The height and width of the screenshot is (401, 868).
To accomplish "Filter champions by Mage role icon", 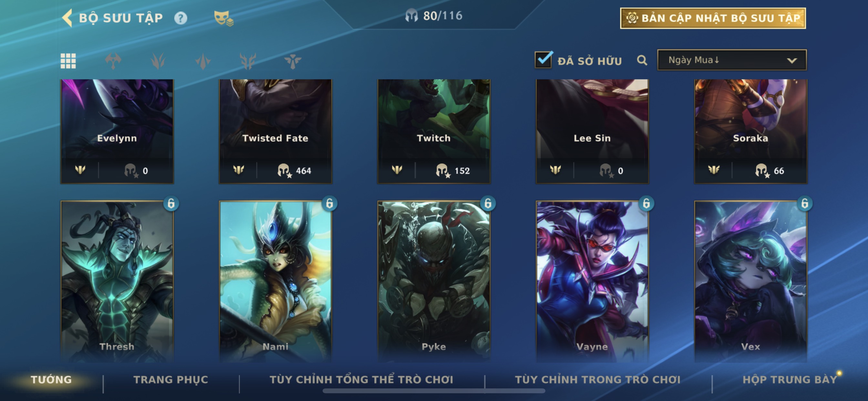I will pos(158,61).
